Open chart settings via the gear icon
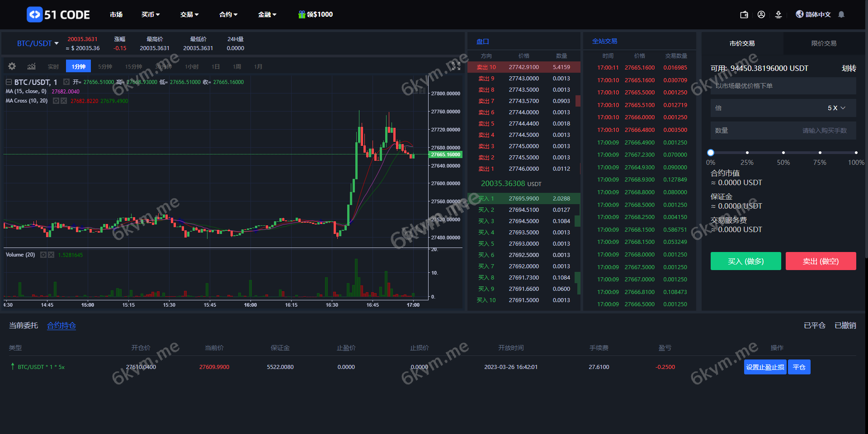The width and height of the screenshot is (868, 434). coord(12,66)
